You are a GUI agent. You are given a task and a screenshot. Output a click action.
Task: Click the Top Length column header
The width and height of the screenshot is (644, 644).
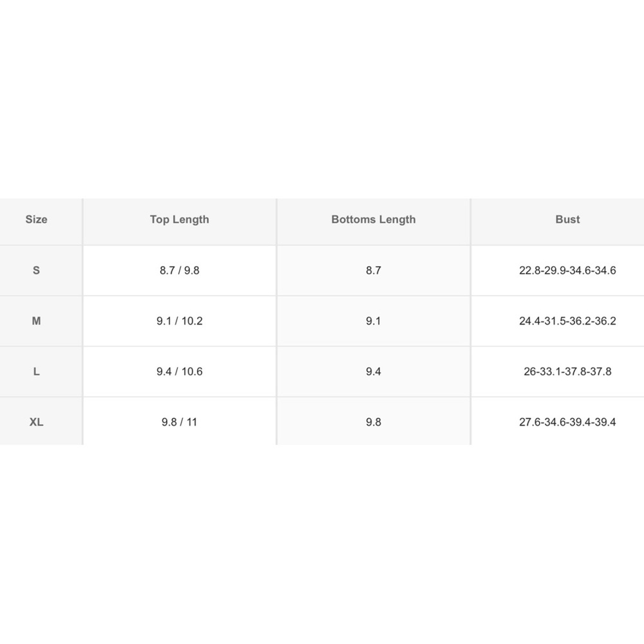tap(180, 220)
